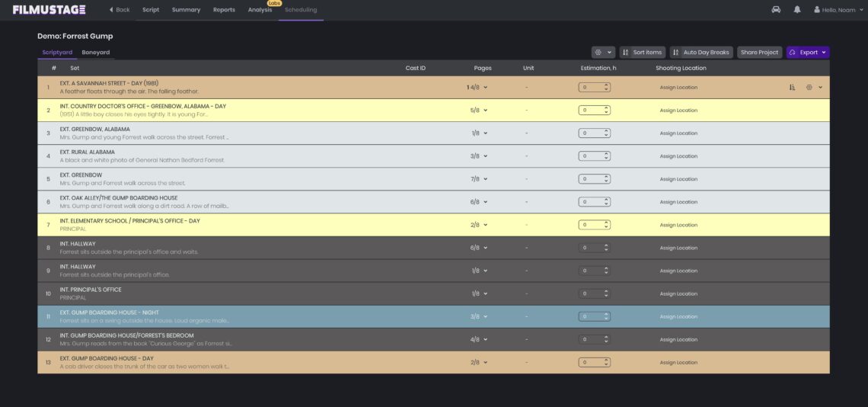Click the Pages column header

[483, 68]
